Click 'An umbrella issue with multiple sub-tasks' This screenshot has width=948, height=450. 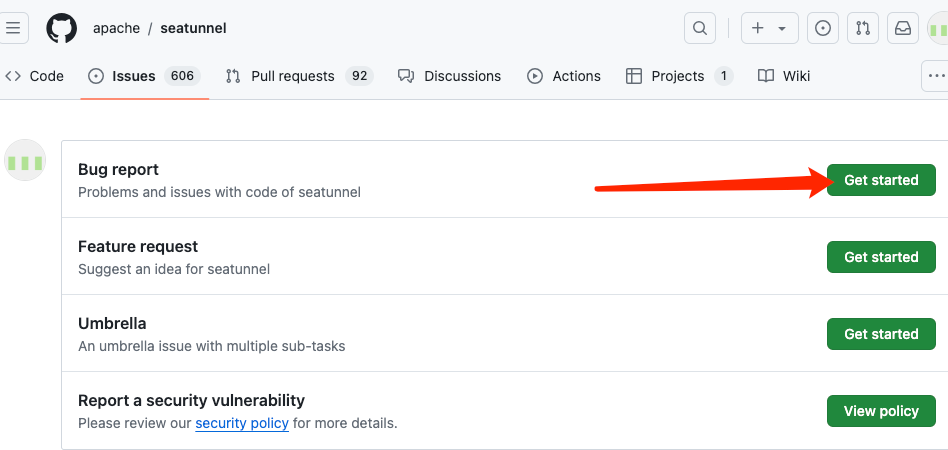click(212, 347)
